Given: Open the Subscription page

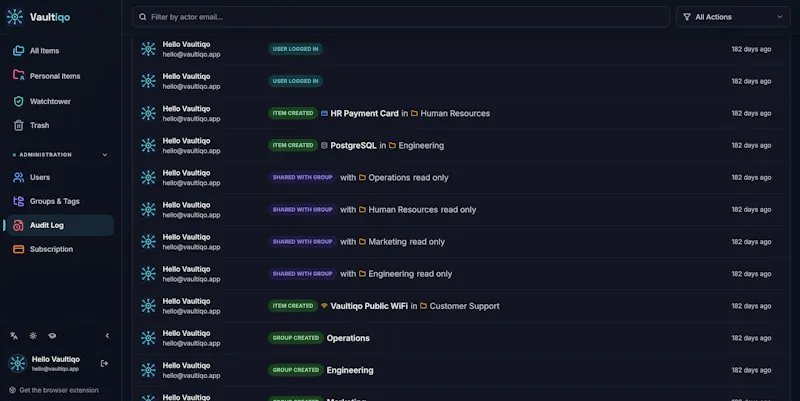Looking at the screenshot, I should 60,249.
